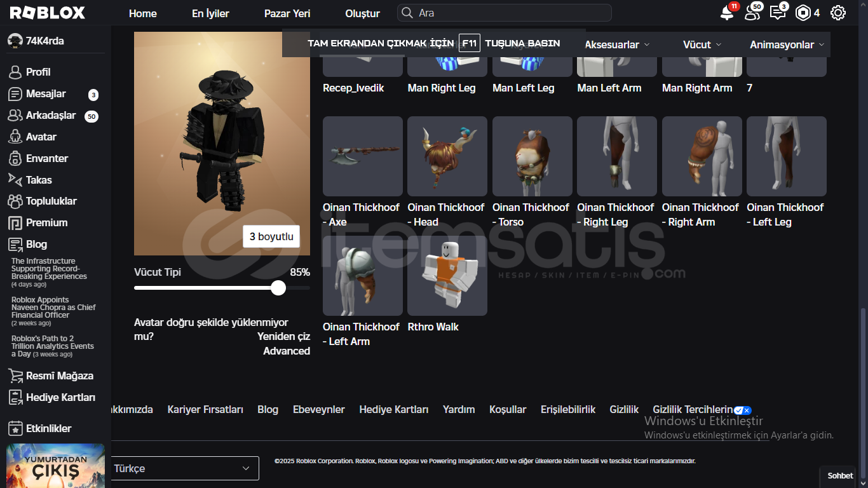Open the friend requests icon in the top bar

click(x=752, y=13)
